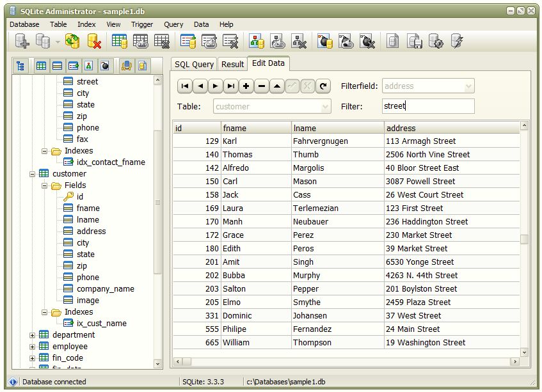Select the Create Database toolbar icon
This screenshot has width=542, height=392.
[22, 40]
